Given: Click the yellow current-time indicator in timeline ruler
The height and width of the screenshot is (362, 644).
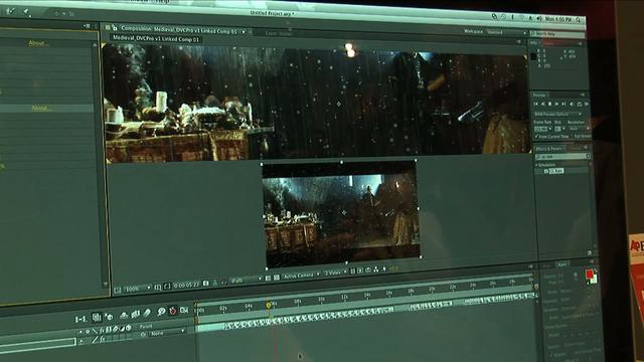Looking at the screenshot, I should (268, 305).
